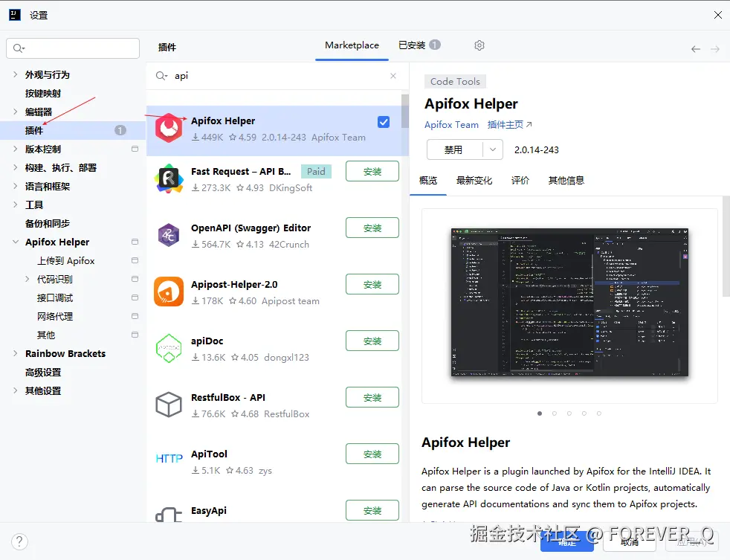Click the OpenAPI (Swagger) Editor icon
The width and height of the screenshot is (730, 560).
point(169,235)
